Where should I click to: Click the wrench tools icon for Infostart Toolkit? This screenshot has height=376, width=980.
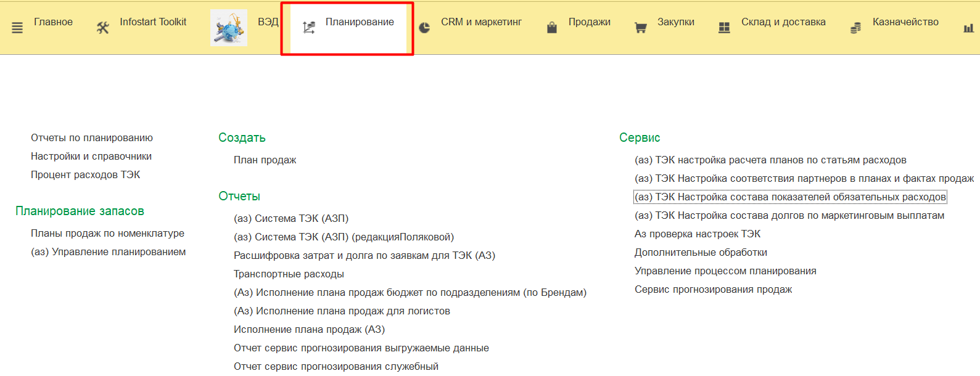(103, 28)
